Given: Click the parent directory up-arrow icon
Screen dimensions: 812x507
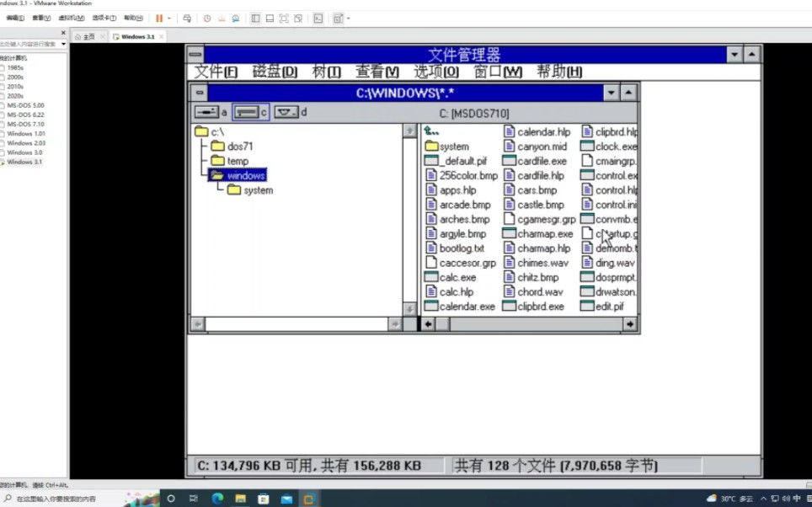Looking at the screenshot, I should 431,131.
